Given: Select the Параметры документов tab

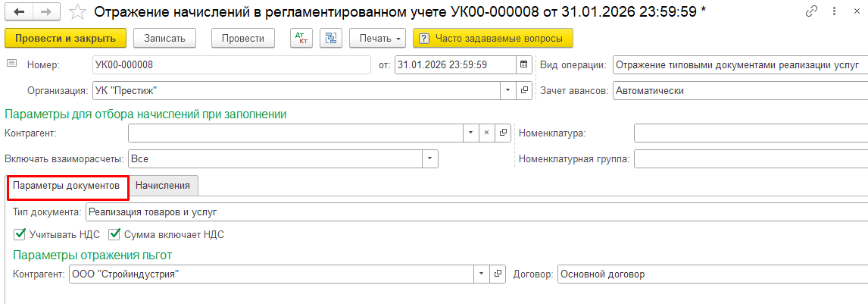Looking at the screenshot, I should pos(66,185).
